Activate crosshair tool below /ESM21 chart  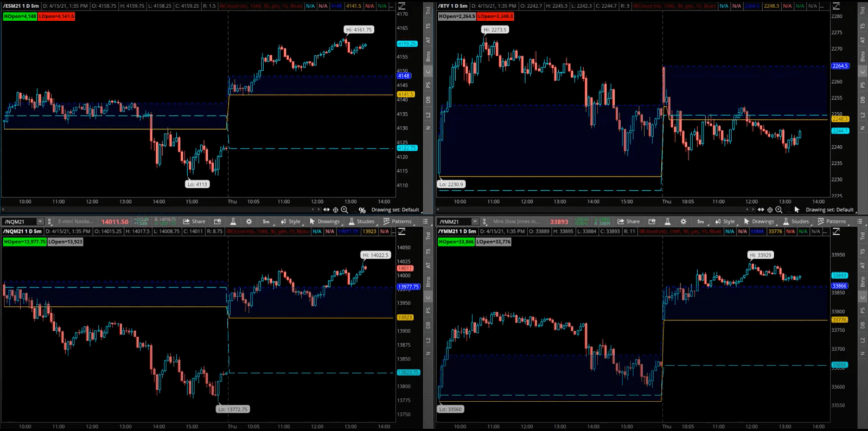point(335,210)
